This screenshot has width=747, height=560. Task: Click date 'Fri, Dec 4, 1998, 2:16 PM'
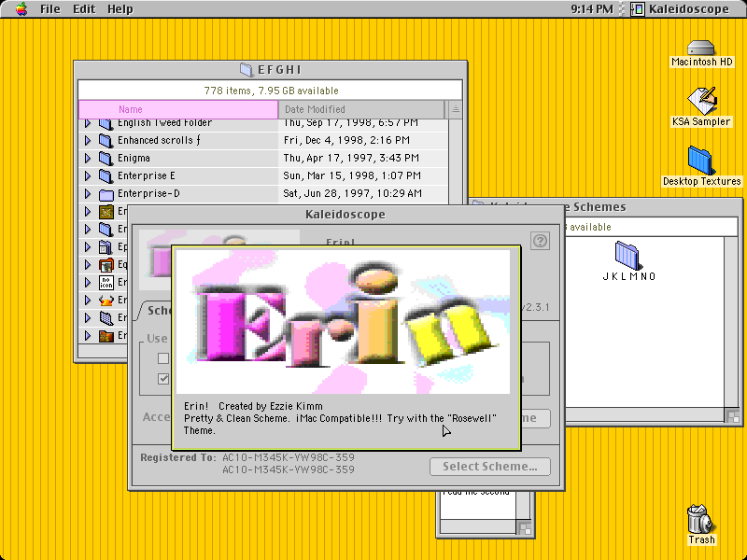click(346, 141)
